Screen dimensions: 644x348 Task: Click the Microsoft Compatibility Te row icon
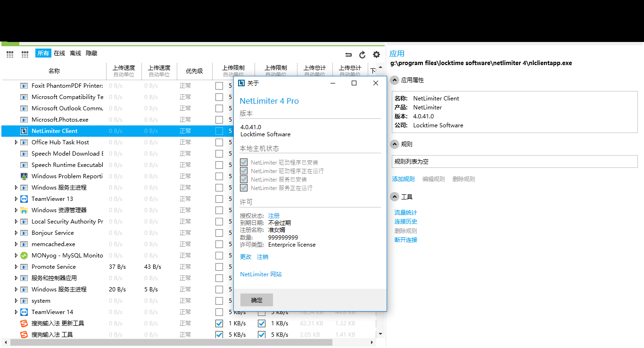(x=24, y=97)
